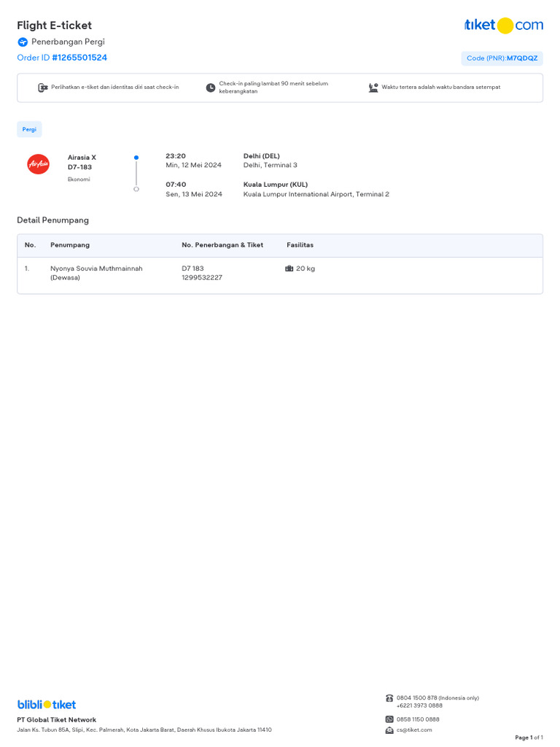Click ticket number 1299532227
560x747 pixels.
pos(202,278)
